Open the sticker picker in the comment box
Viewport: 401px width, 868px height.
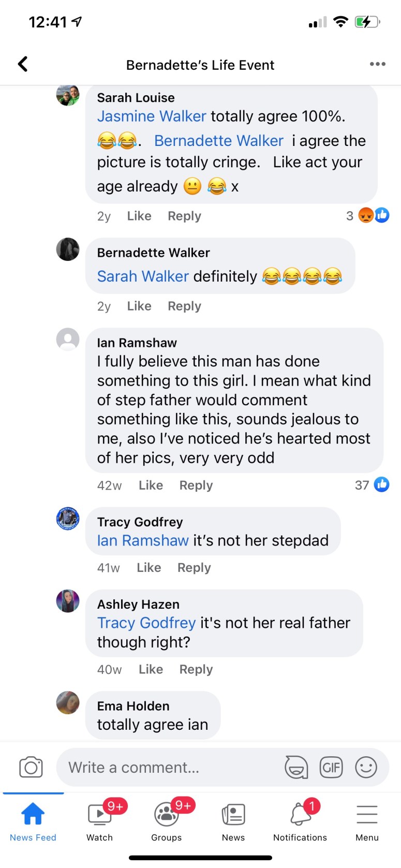(x=296, y=767)
